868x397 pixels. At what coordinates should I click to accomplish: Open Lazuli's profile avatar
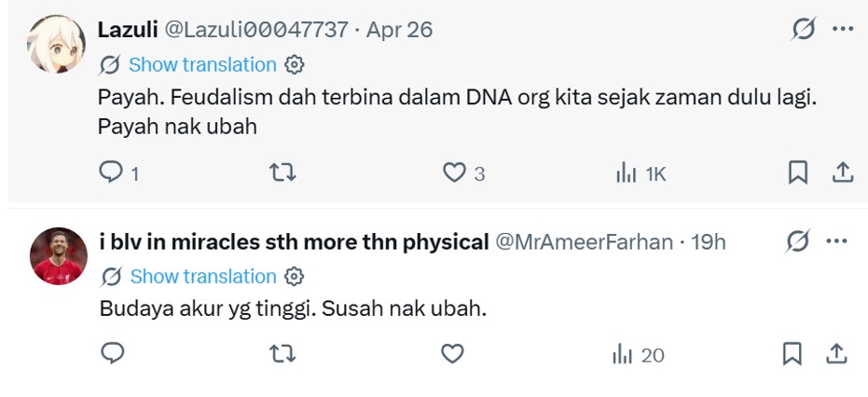coord(57,44)
